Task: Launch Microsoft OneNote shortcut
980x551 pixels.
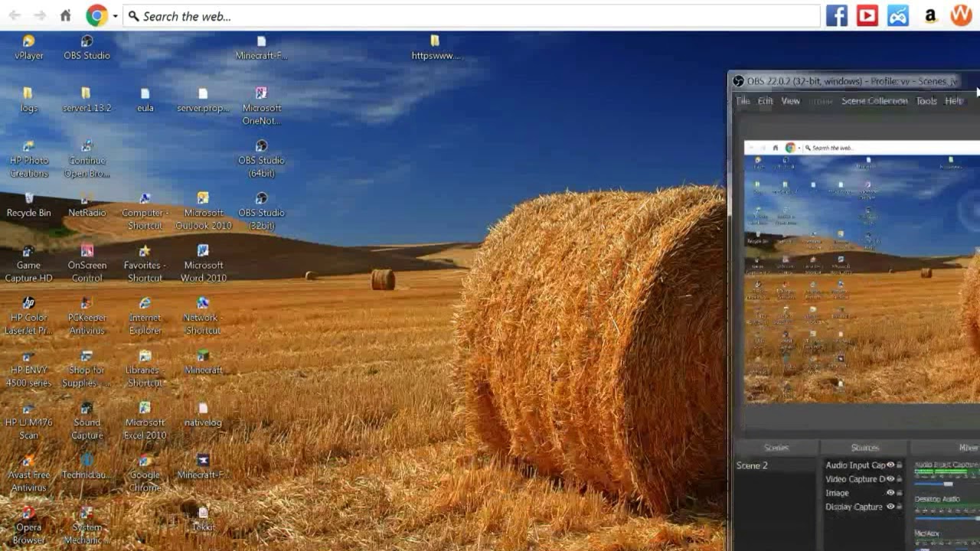Action: tap(261, 106)
